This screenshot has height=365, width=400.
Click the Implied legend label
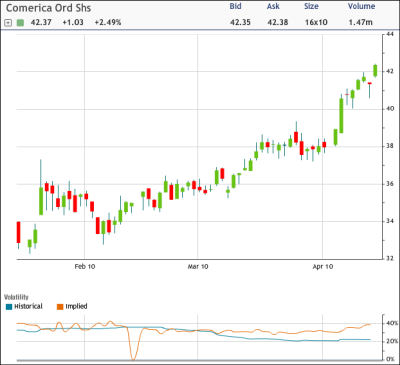[76, 306]
